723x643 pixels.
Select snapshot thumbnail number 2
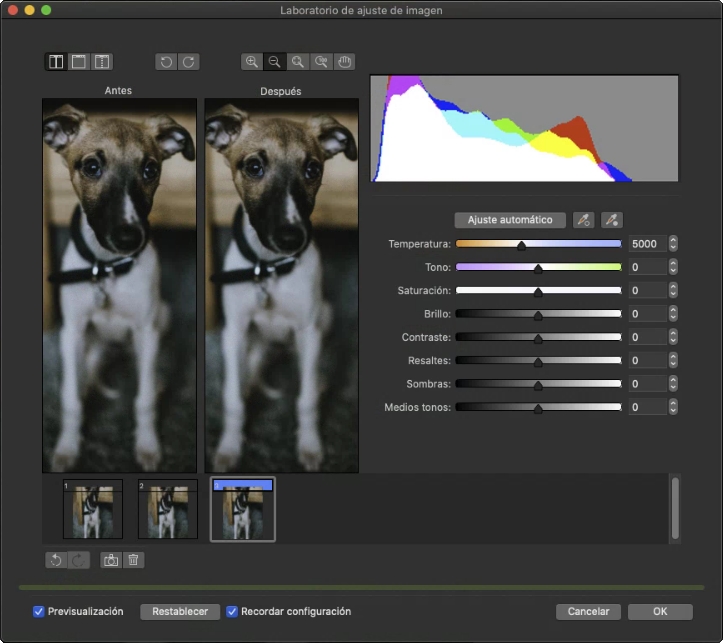click(167, 510)
